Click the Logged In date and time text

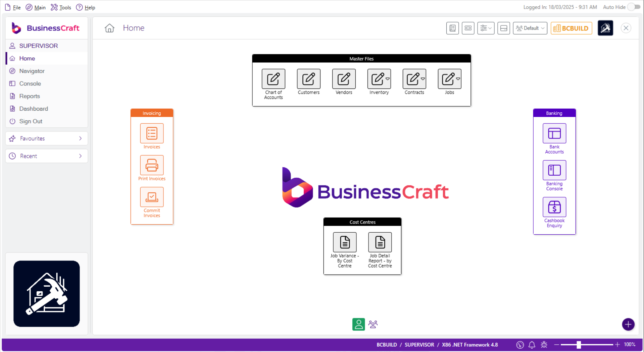click(x=560, y=7)
